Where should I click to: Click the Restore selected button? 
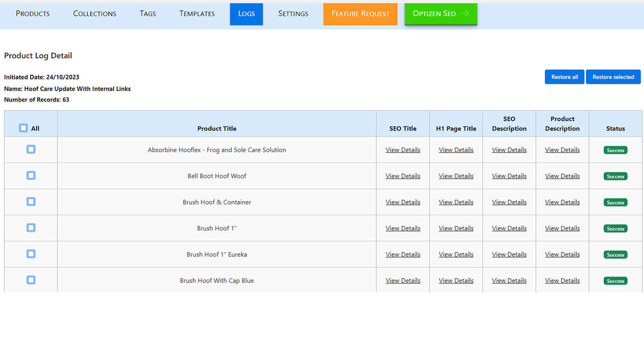613,76
